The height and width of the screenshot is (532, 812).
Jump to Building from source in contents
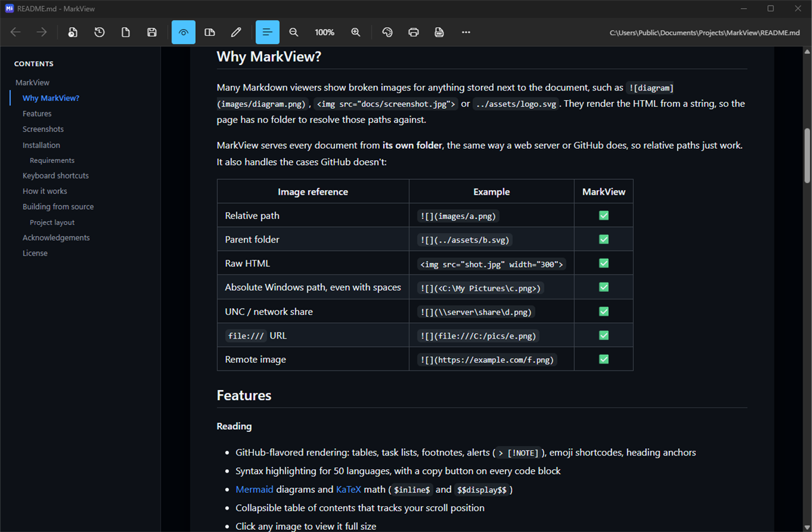(x=58, y=207)
